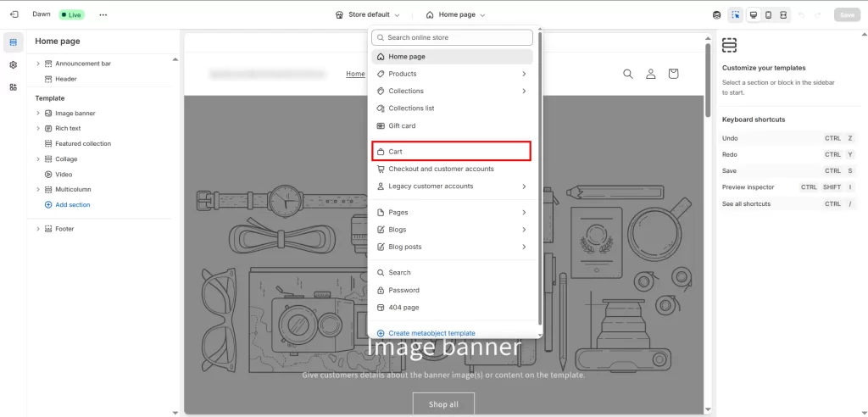This screenshot has height=417, width=868.
Task: Click the cart bag icon in store preview
Action: (x=673, y=74)
